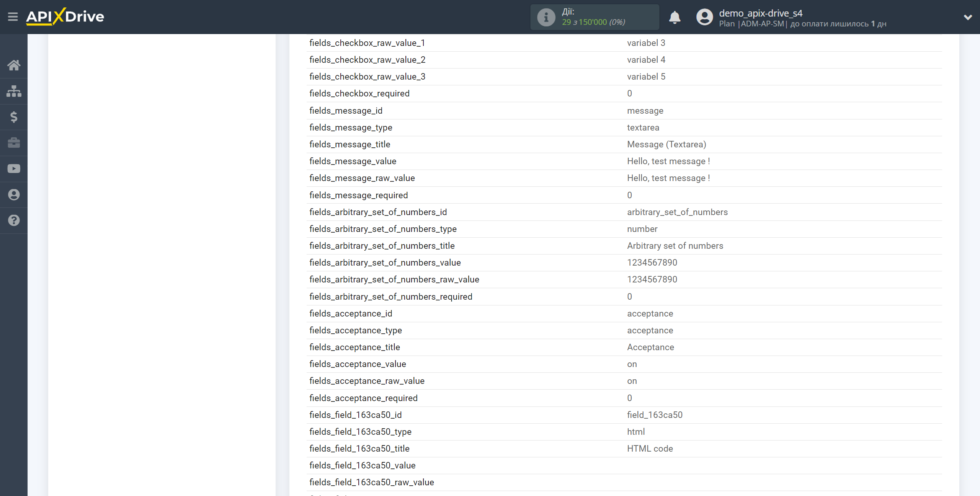
Task: Click the 1234567890 numbers value
Action: 652,263
